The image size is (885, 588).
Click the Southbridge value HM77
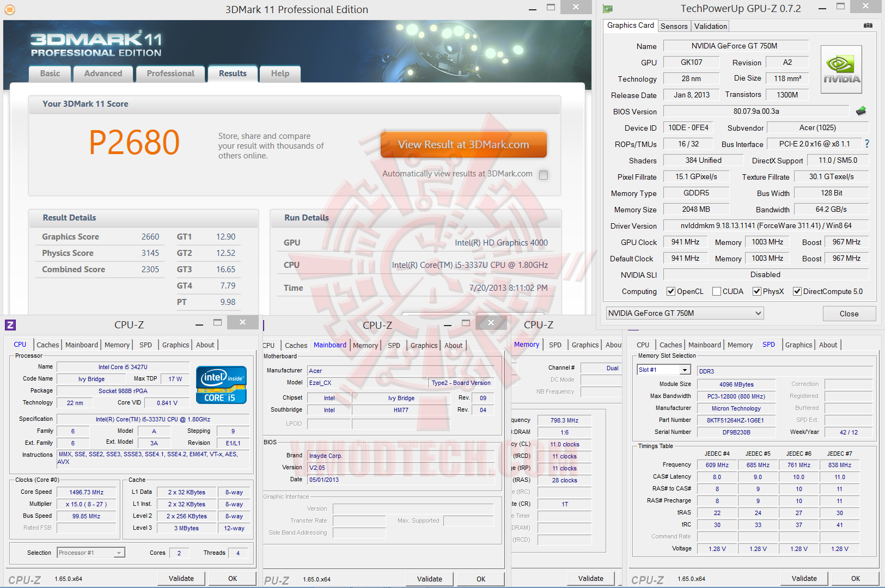(401, 410)
